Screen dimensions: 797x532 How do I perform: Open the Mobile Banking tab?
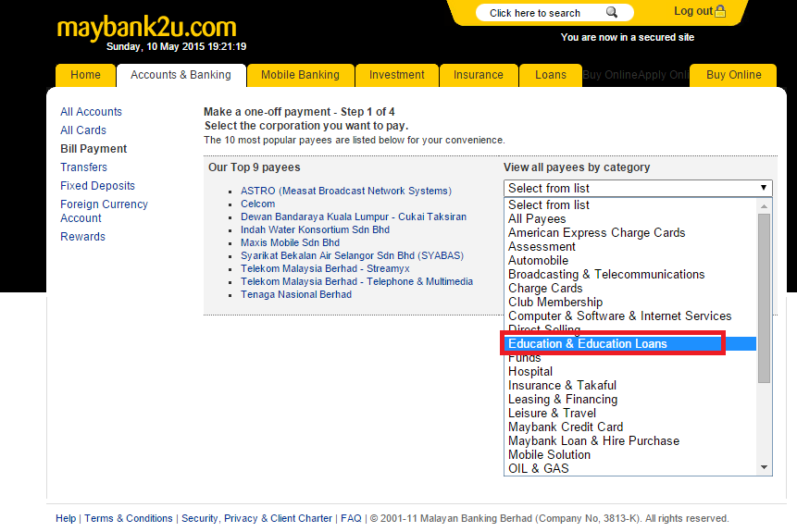point(300,75)
